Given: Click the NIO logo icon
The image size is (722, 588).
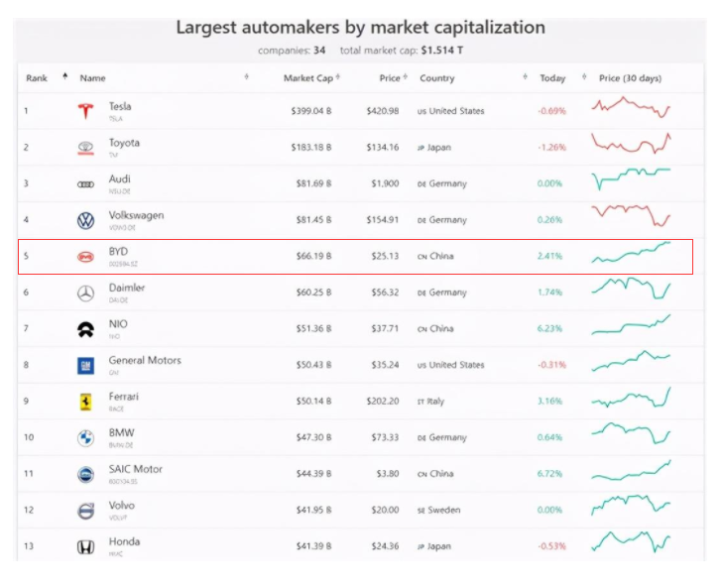Looking at the screenshot, I should 85,329.
